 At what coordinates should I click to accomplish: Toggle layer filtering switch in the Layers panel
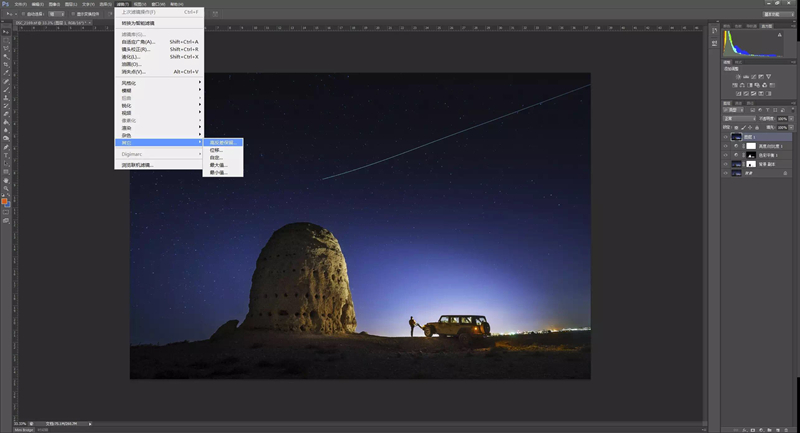793,110
